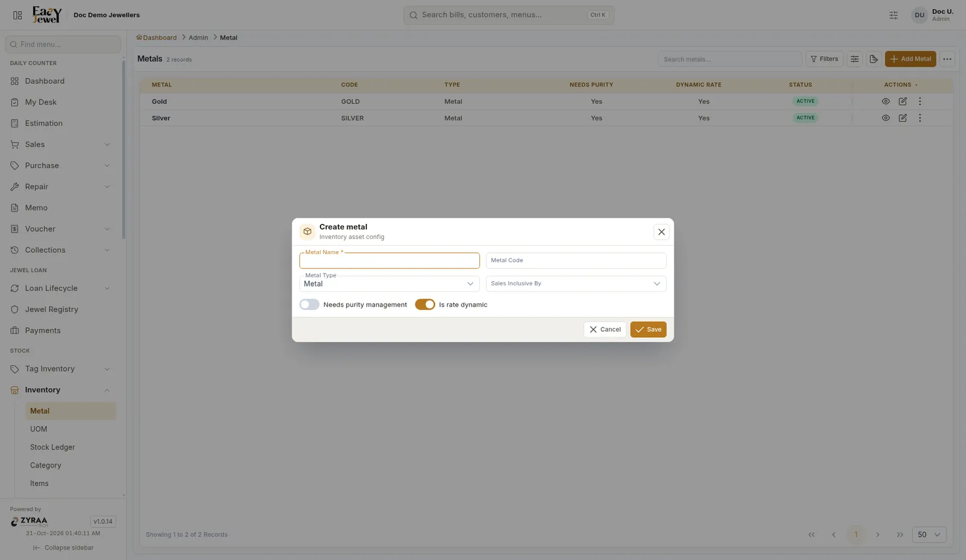Close the Create metal dialog
This screenshot has height=560, width=966.
pos(662,232)
